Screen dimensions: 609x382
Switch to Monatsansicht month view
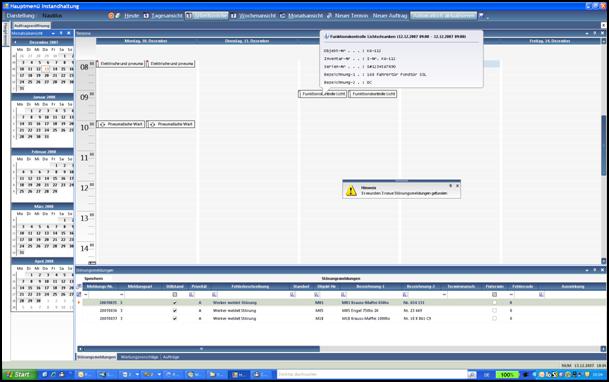pyautogui.click(x=305, y=16)
